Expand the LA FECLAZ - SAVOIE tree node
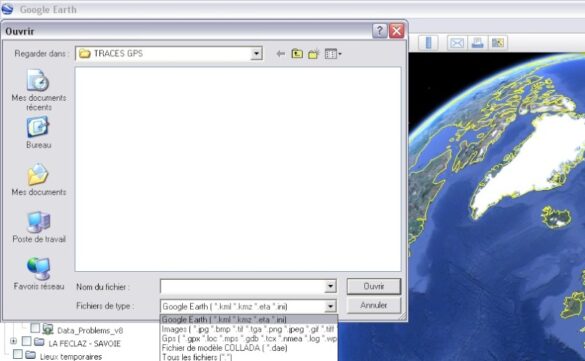Viewport: 585px width, 361px height. (x=13, y=341)
